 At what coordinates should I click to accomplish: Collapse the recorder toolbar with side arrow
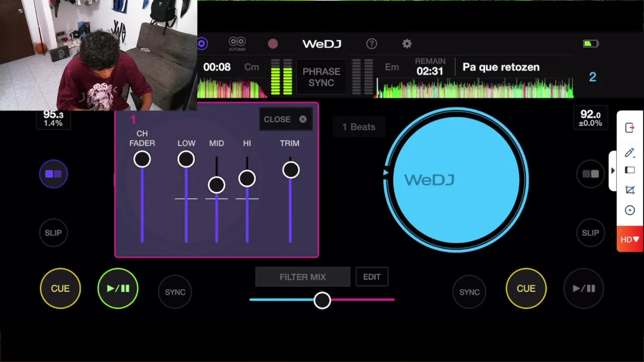(x=612, y=171)
